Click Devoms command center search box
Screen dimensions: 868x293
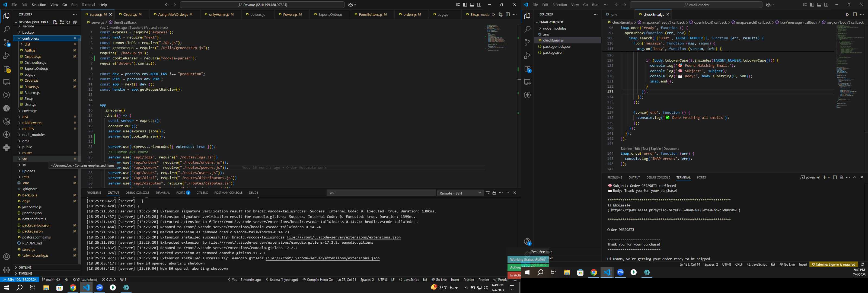click(262, 5)
